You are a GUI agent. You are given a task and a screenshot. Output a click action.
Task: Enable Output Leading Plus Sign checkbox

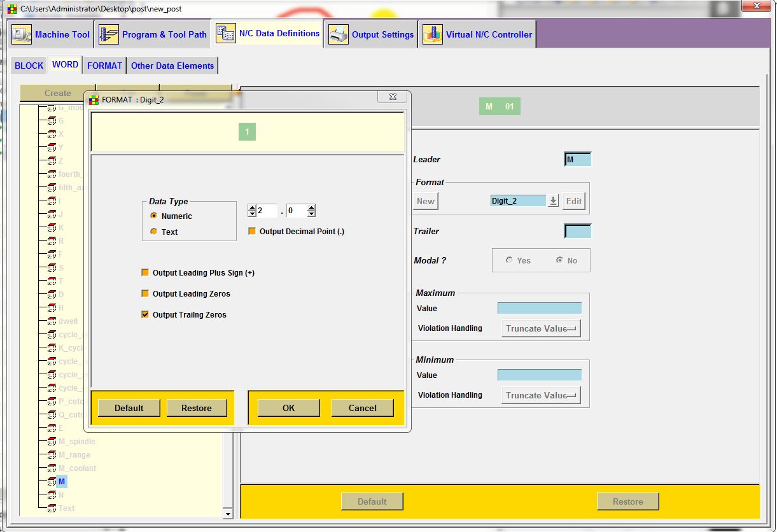[145, 273]
